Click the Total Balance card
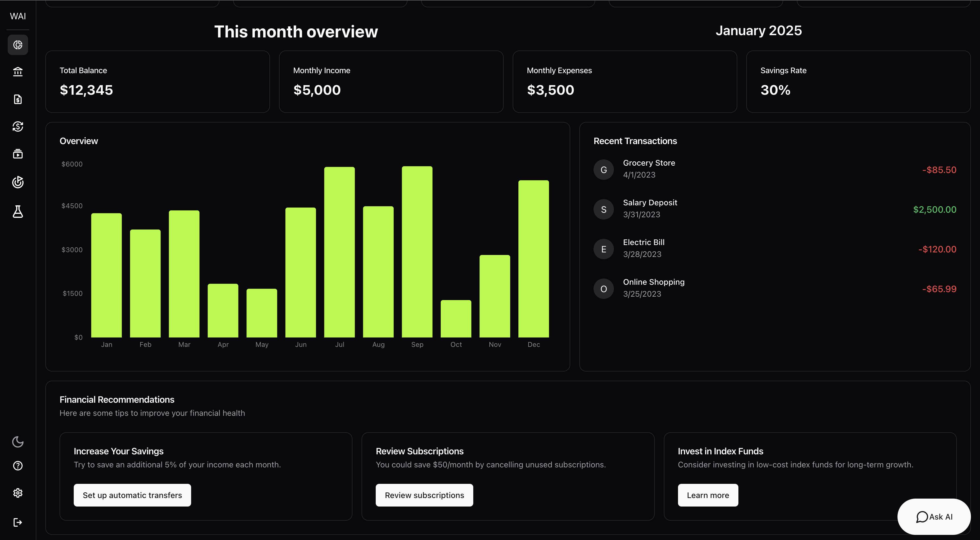 pyautogui.click(x=157, y=82)
